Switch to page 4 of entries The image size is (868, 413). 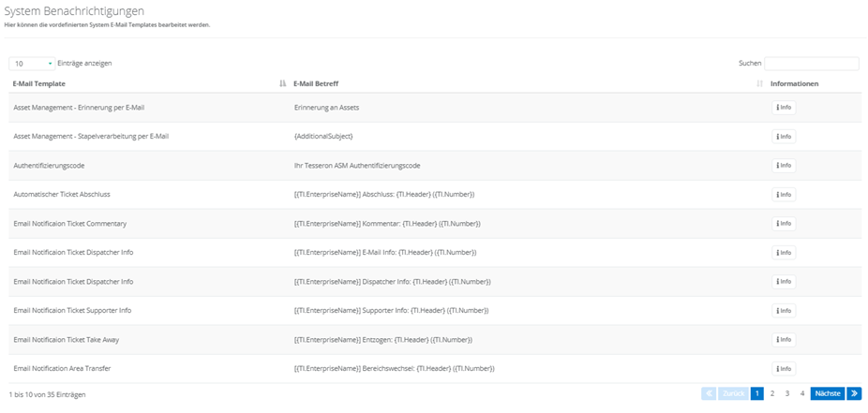[802, 394]
